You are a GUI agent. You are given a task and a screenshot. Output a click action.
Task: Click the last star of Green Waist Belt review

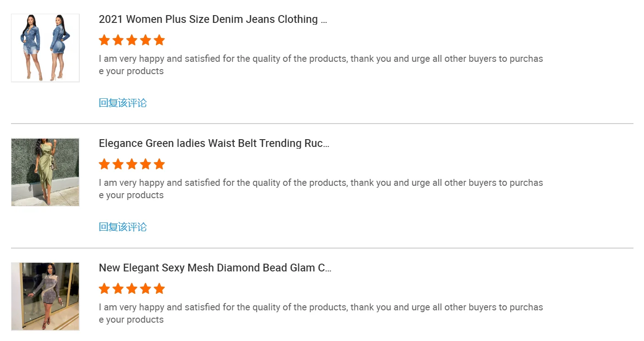(159, 164)
